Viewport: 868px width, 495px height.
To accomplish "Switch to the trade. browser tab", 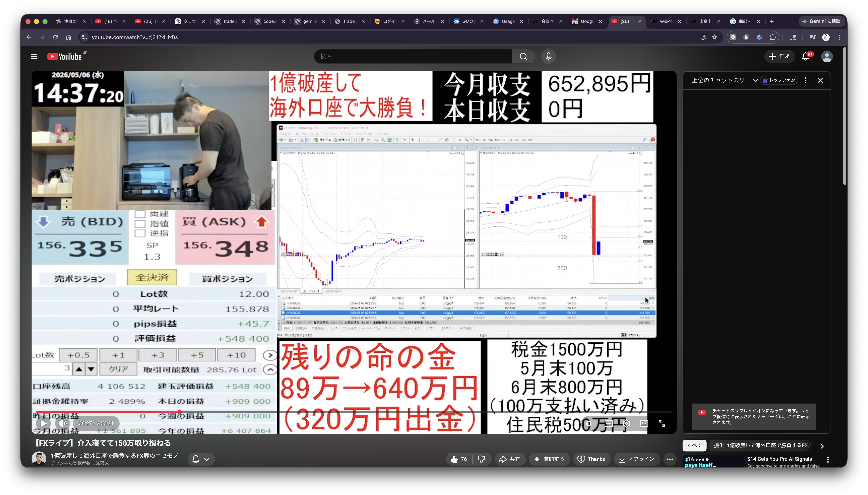I will pyautogui.click(x=230, y=21).
